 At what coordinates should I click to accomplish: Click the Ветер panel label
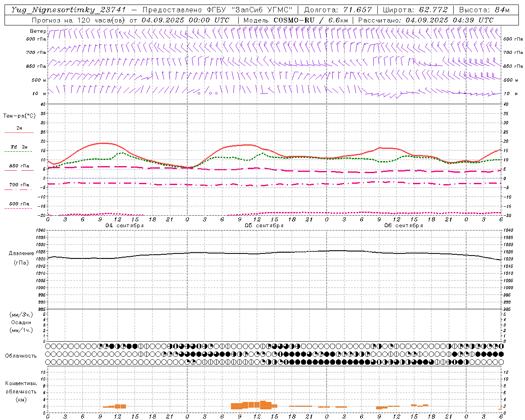tap(38, 31)
